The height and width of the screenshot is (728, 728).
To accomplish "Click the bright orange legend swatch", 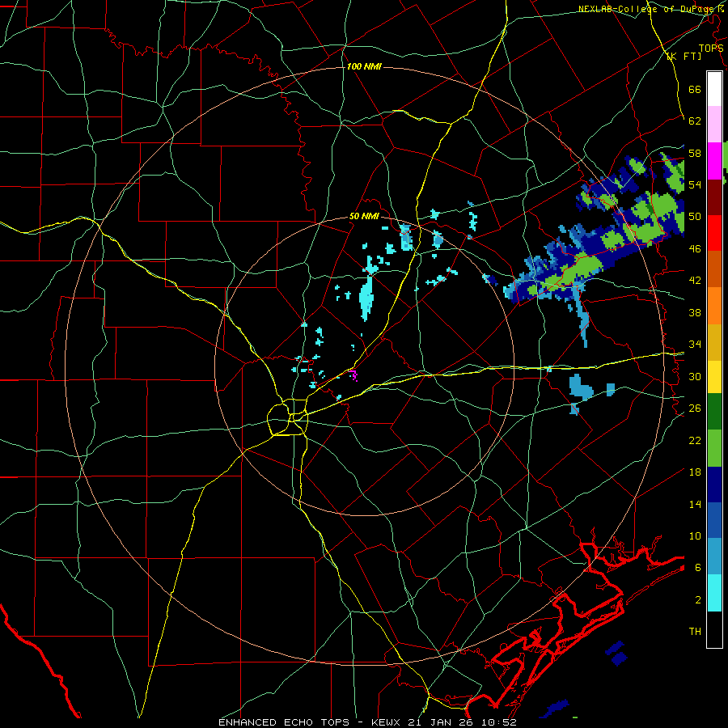I will [714, 306].
